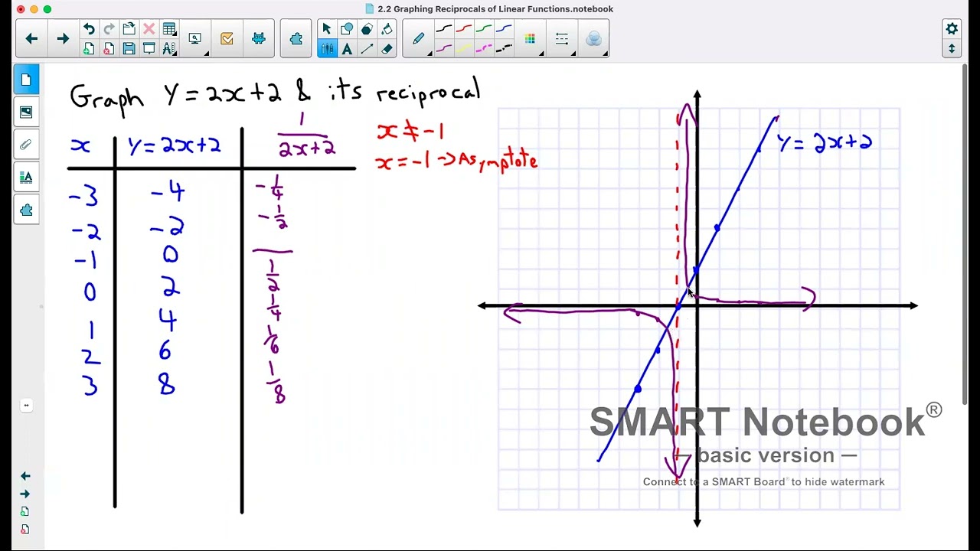The width and height of the screenshot is (980, 551).
Task: Open a file with the folder icon
Action: 129,29
